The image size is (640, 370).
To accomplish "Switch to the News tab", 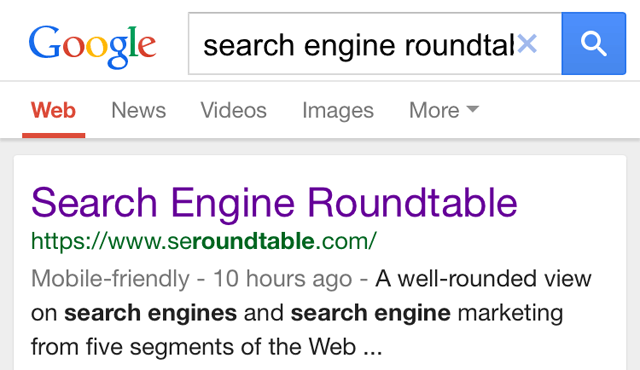I will 139,110.
